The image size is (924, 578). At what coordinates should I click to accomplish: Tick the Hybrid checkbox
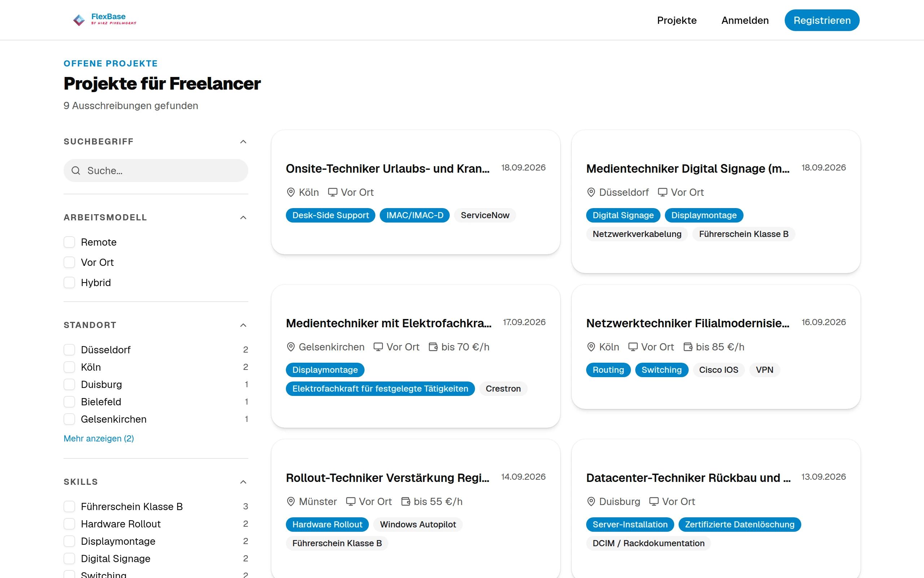[69, 282]
